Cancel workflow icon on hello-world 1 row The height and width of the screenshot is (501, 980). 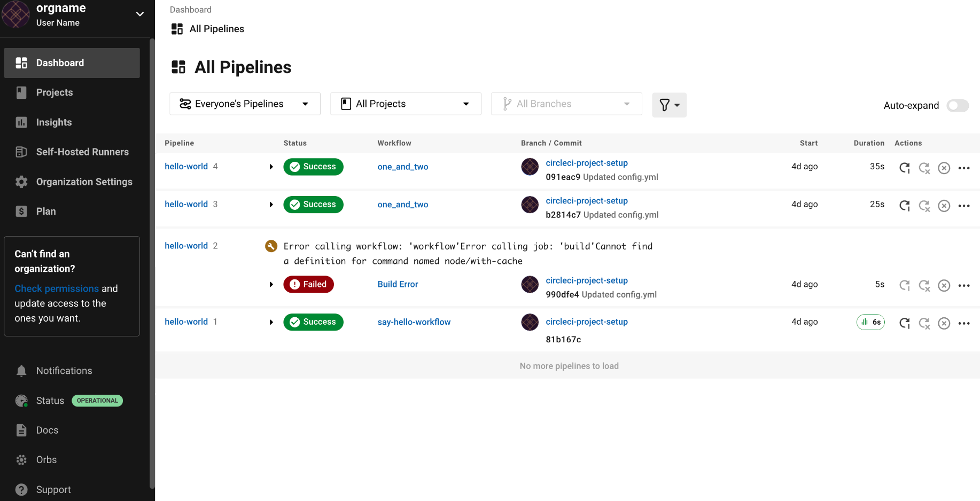point(944,323)
